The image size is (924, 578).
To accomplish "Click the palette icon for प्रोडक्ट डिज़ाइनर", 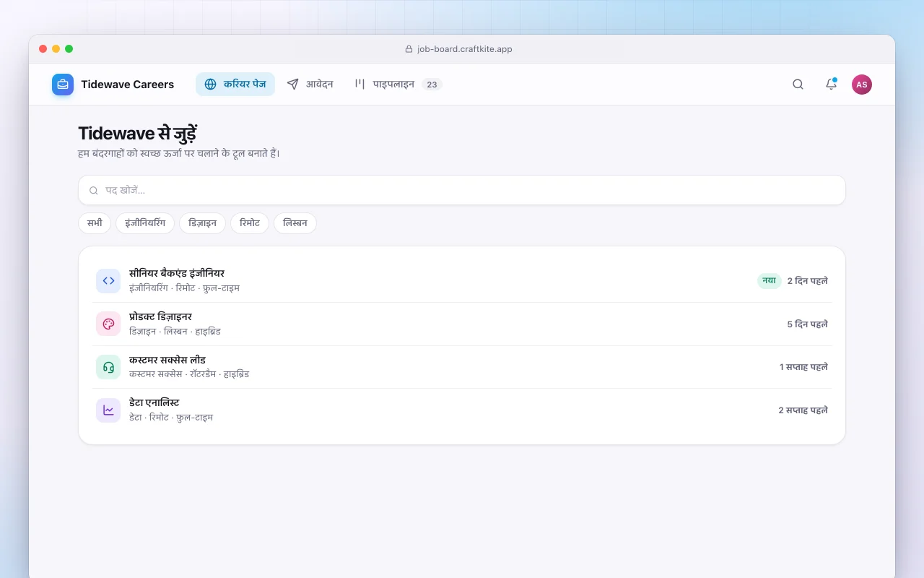I will (108, 324).
